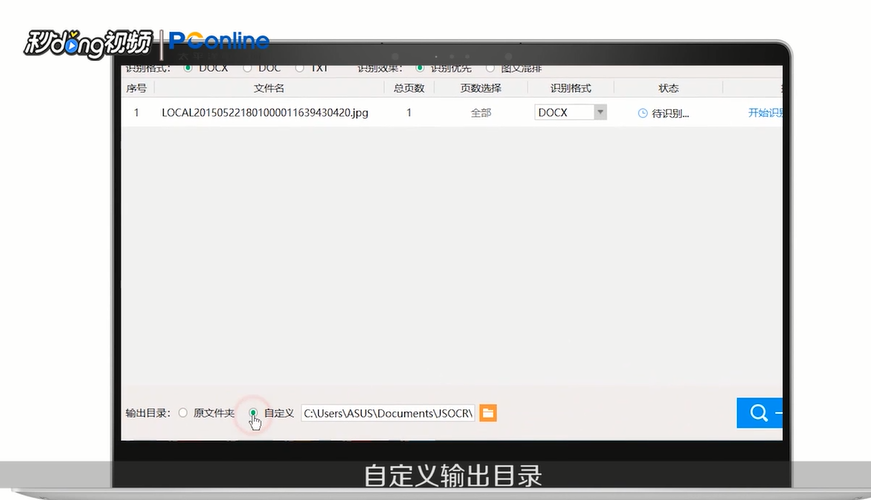Click the 状态 column header
871x500 pixels.
tap(668, 88)
